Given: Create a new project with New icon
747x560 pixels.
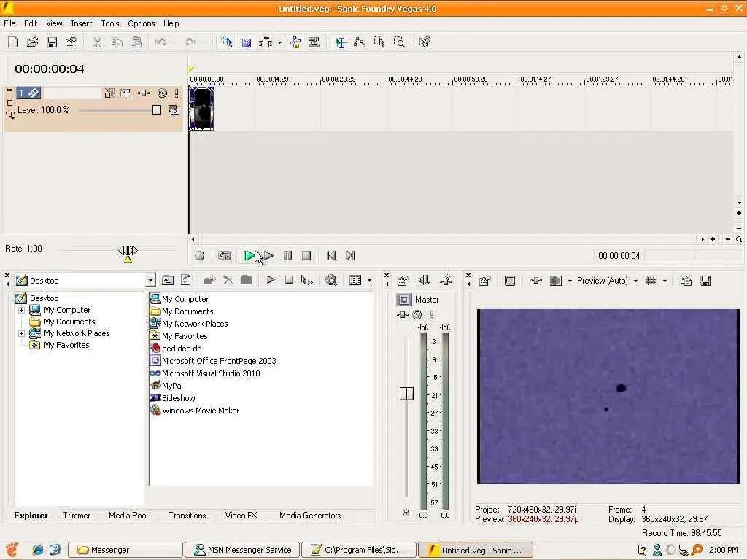Looking at the screenshot, I should [x=13, y=42].
